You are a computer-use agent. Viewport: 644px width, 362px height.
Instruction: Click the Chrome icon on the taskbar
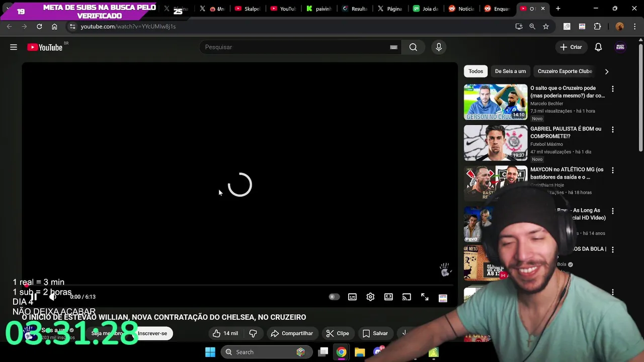pyautogui.click(x=342, y=352)
